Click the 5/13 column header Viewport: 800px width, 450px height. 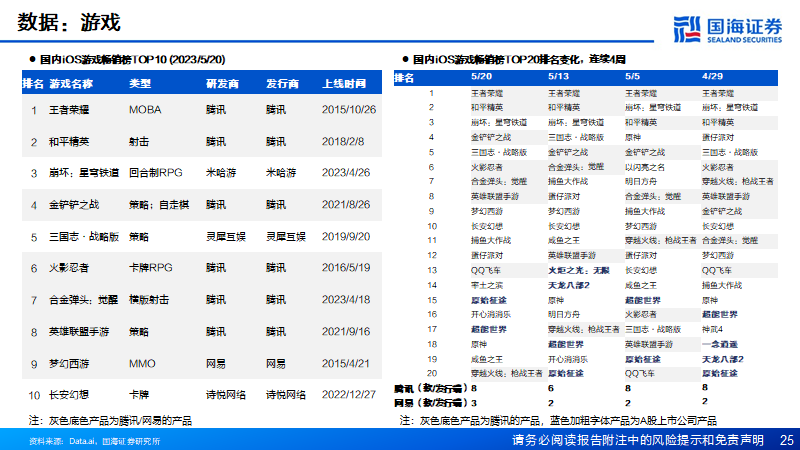point(558,77)
